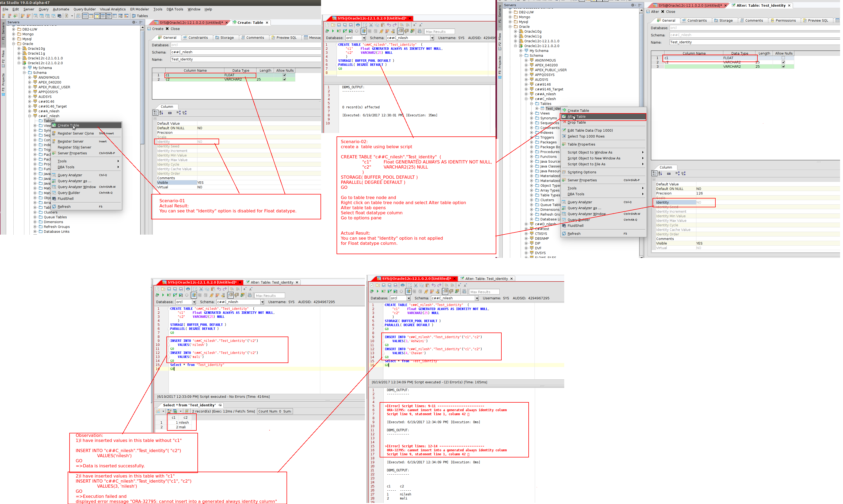Click Cut scissors icon in query window above Scenario-02 note
The image size is (843, 504).
click(x=371, y=25)
